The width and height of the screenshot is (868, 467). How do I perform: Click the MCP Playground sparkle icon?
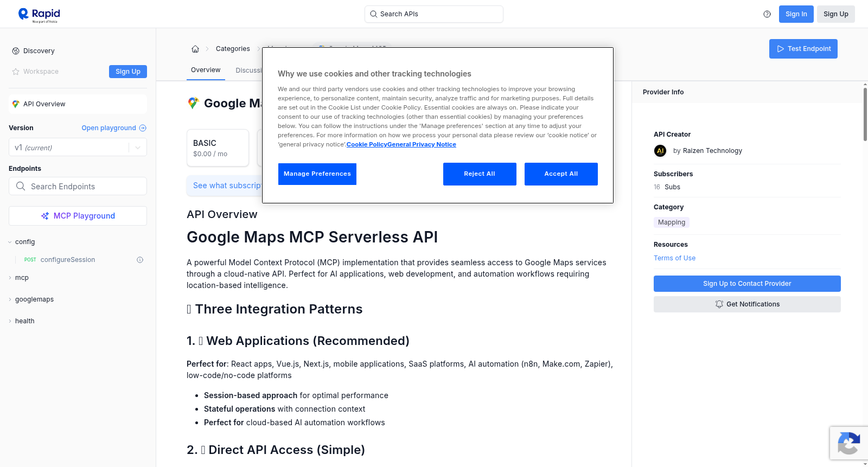coord(45,216)
